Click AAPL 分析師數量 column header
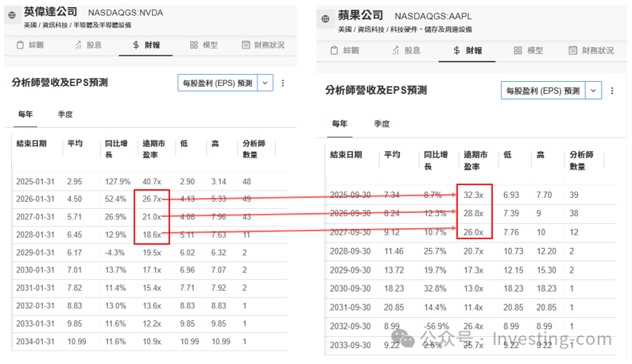 pyautogui.click(x=581, y=161)
